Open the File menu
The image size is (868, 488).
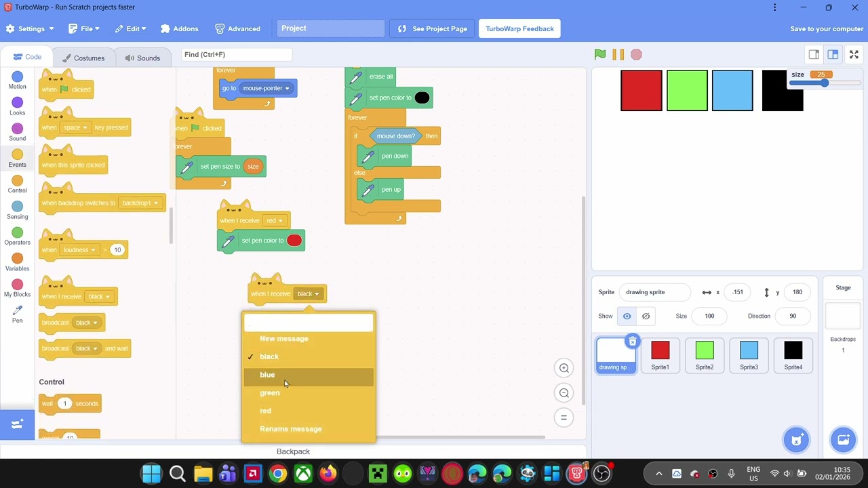[x=84, y=28]
